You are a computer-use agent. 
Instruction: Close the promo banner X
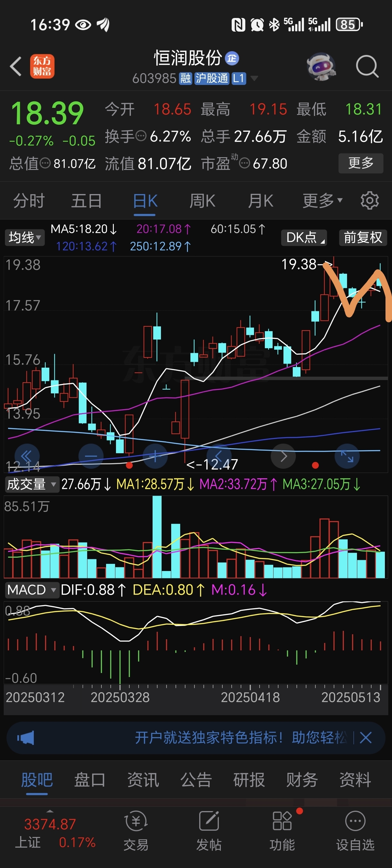(x=366, y=738)
